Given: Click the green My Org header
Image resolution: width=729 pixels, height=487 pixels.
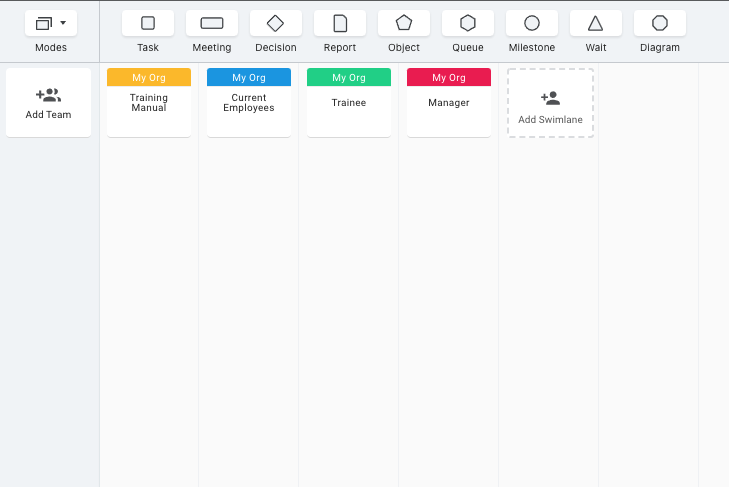Looking at the screenshot, I should (349, 77).
